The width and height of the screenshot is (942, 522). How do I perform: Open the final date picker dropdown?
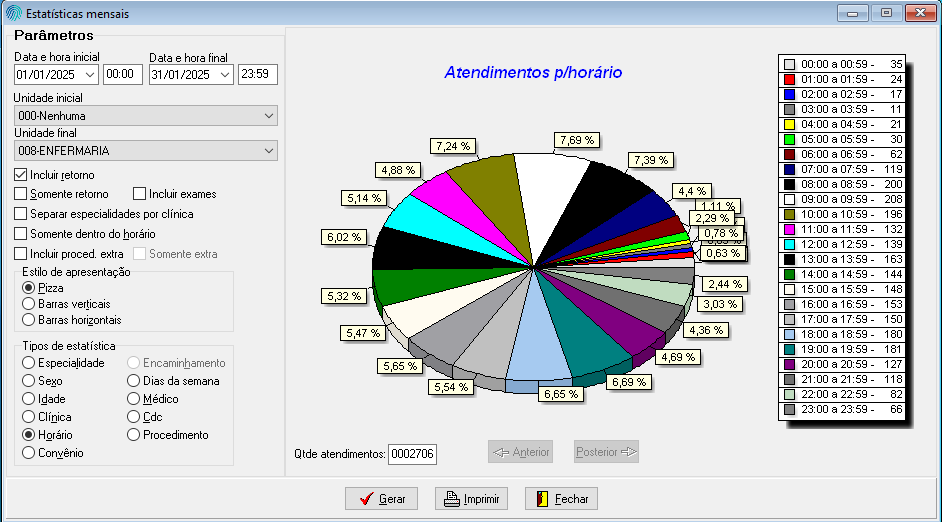click(224, 75)
